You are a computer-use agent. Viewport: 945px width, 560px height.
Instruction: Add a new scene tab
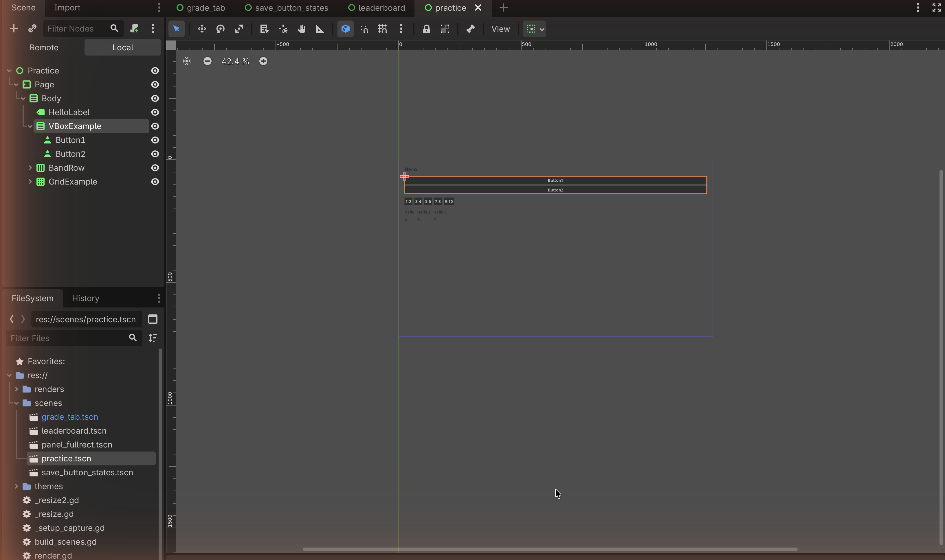[503, 8]
